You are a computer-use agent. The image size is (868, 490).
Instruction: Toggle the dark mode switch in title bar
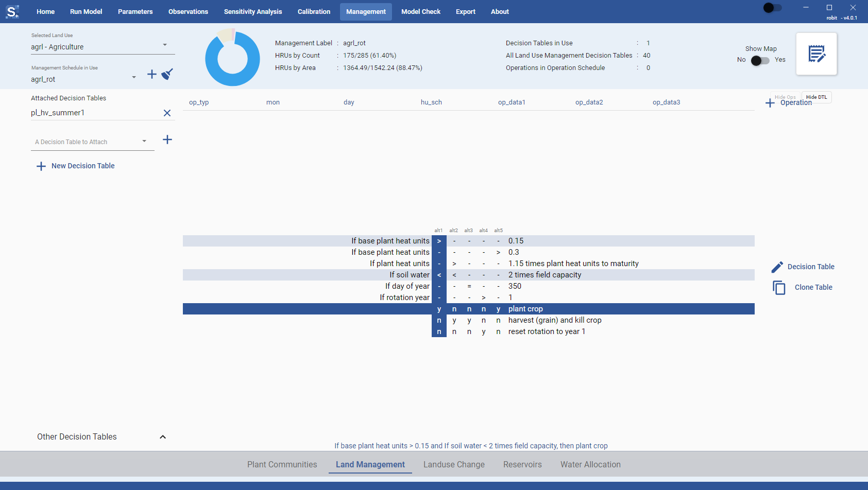pos(772,8)
